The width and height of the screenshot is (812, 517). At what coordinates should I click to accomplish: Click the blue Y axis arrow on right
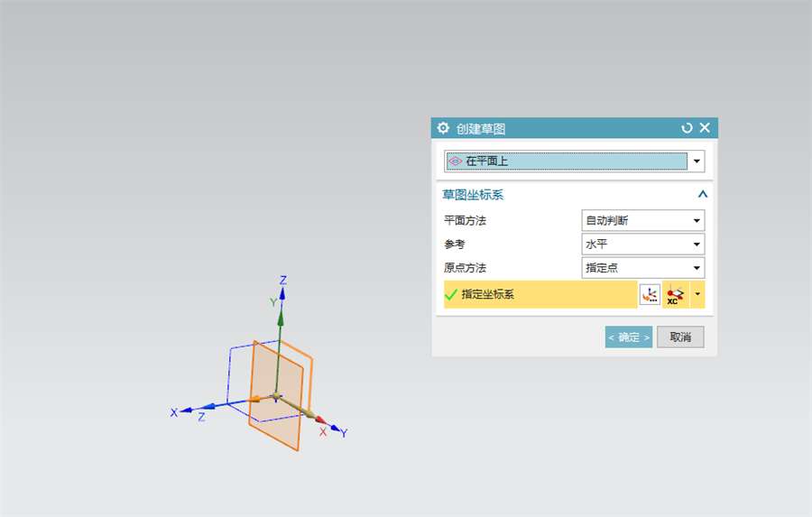[x=335, y=428]
